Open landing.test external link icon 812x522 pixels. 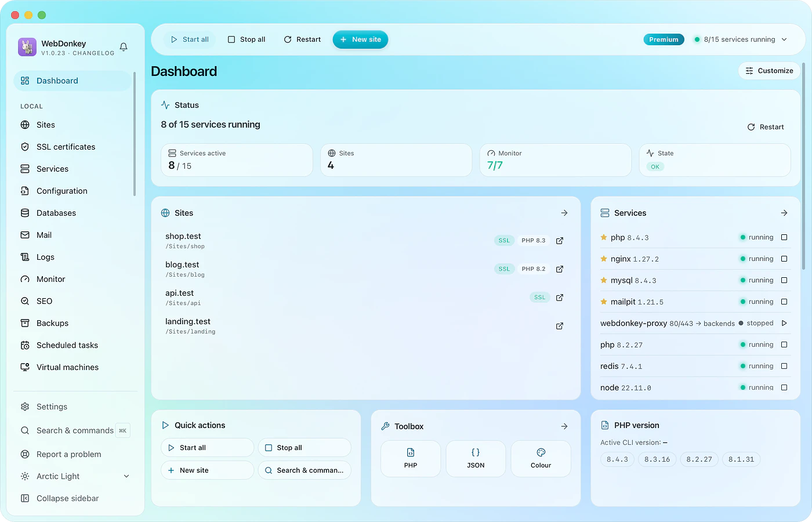pos(560,326)
